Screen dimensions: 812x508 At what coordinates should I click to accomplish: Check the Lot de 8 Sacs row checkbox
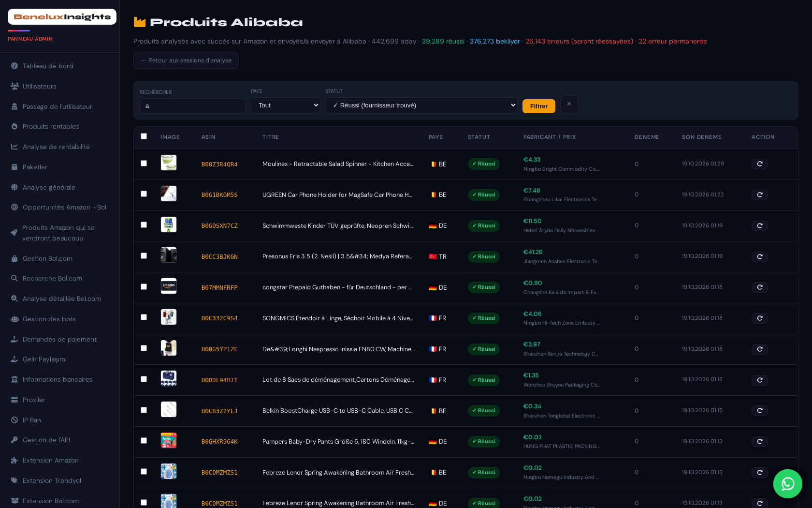point(144,379)
